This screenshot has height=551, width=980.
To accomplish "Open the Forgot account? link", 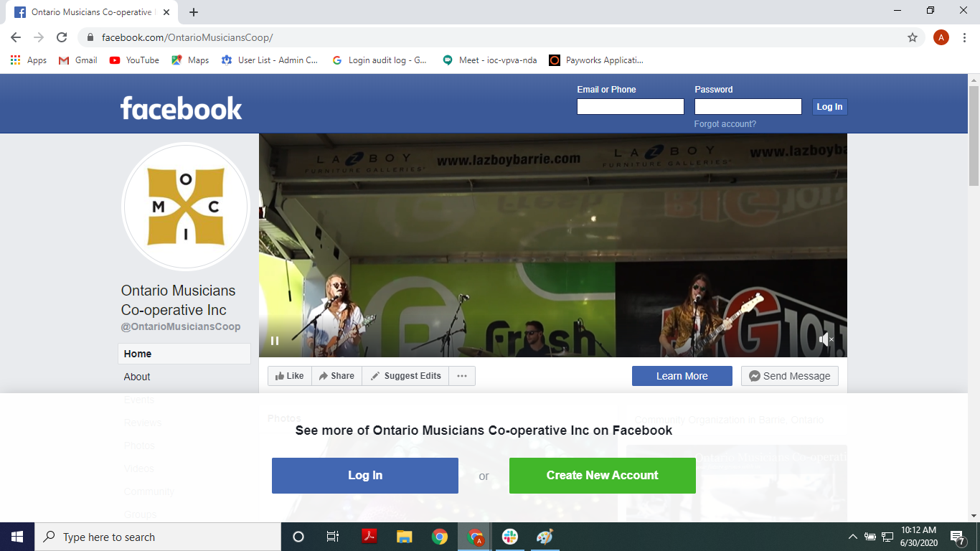I will (x=725, y=124).
